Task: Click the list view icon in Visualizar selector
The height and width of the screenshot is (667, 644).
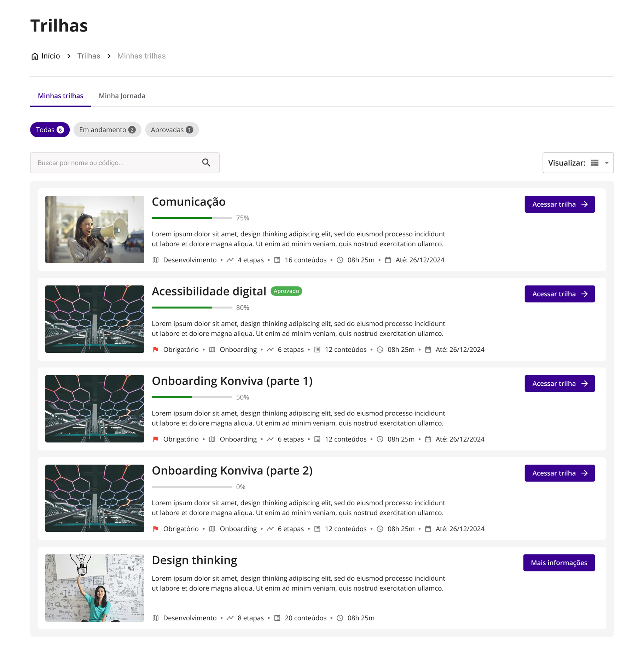Action: [594, 163]
